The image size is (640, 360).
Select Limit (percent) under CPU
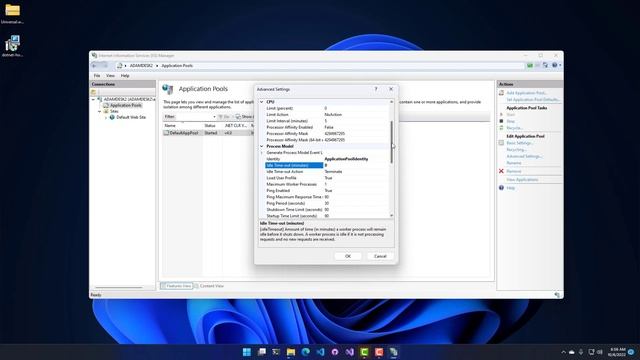[x=327, y=108]
